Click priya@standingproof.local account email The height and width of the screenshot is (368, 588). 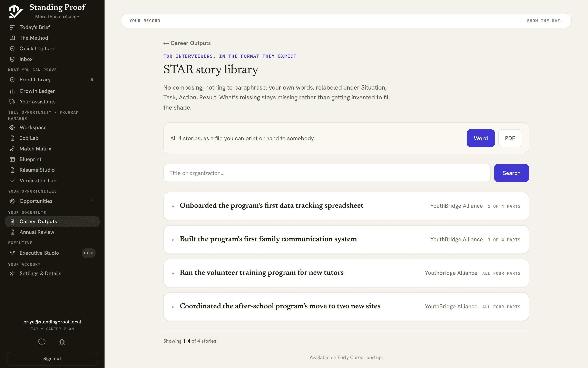point(52,322)
